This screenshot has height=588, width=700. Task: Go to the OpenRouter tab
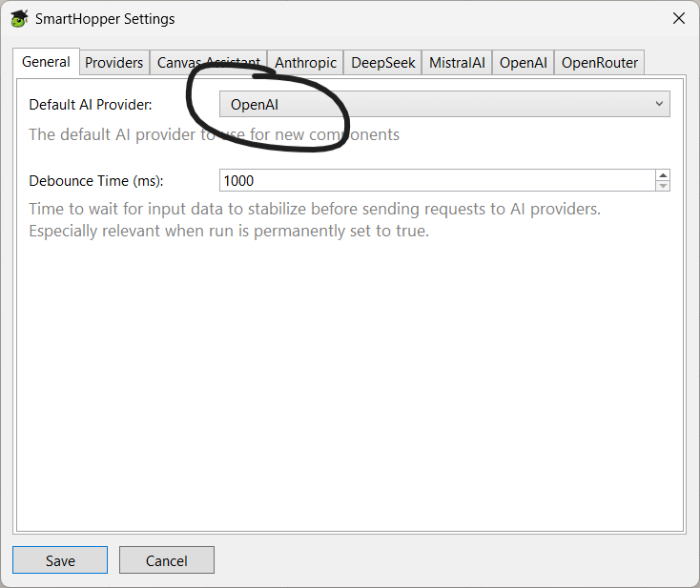[599, 63]
